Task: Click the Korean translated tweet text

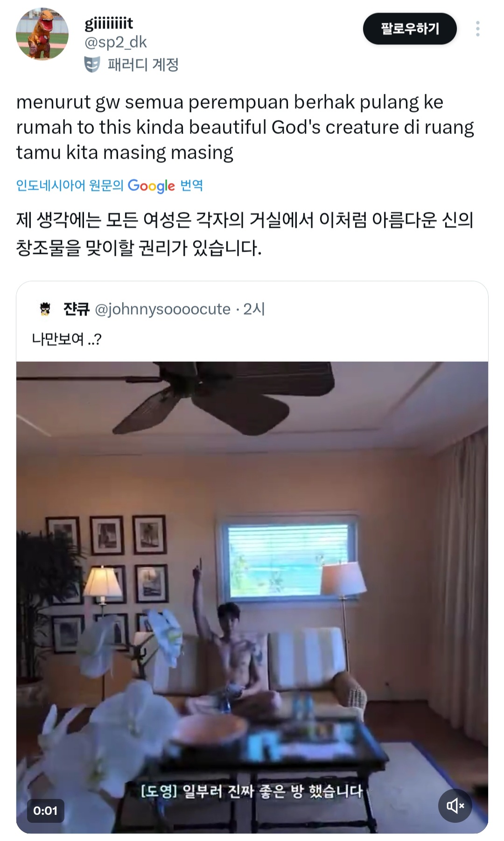Action: [245, 234]
